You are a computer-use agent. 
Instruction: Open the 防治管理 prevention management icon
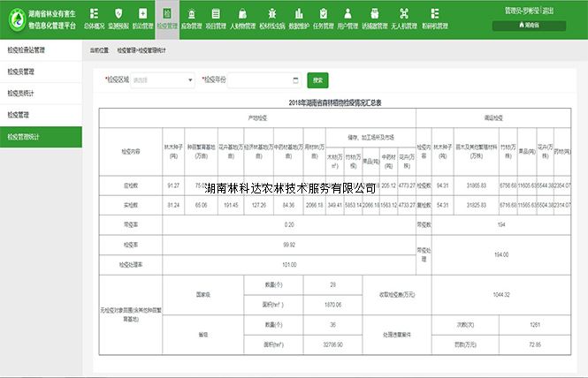point(143,14)
